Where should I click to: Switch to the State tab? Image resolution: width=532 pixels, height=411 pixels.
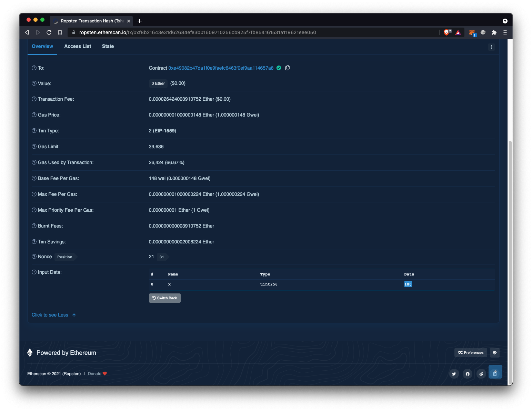coord(108,46)
